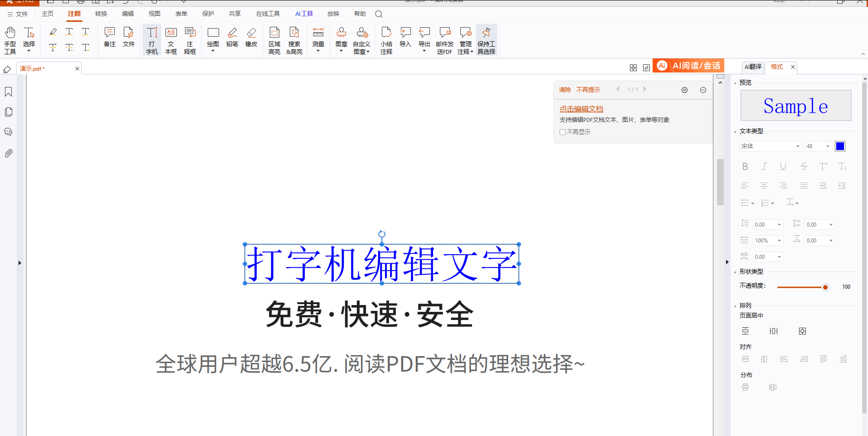Switch to the 转换 ribbon tab

[x=101, y=14]
